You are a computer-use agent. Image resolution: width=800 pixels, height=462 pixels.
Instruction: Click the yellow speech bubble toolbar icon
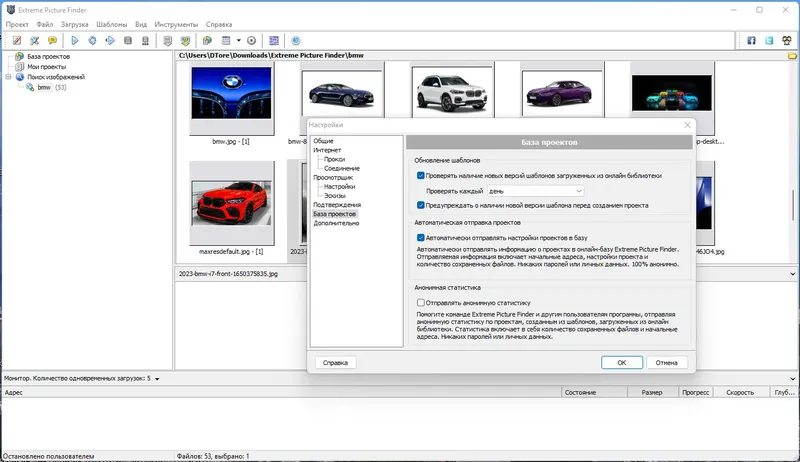52,40
